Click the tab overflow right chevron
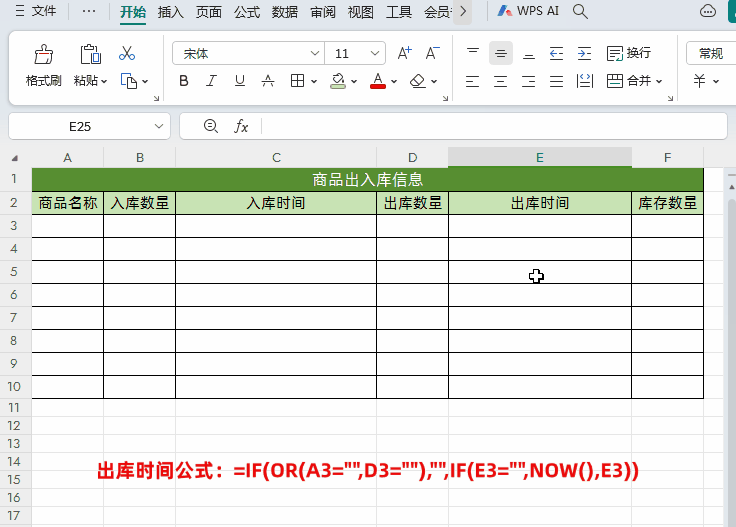This screenshot has height=527, width=736. (463, 11)
